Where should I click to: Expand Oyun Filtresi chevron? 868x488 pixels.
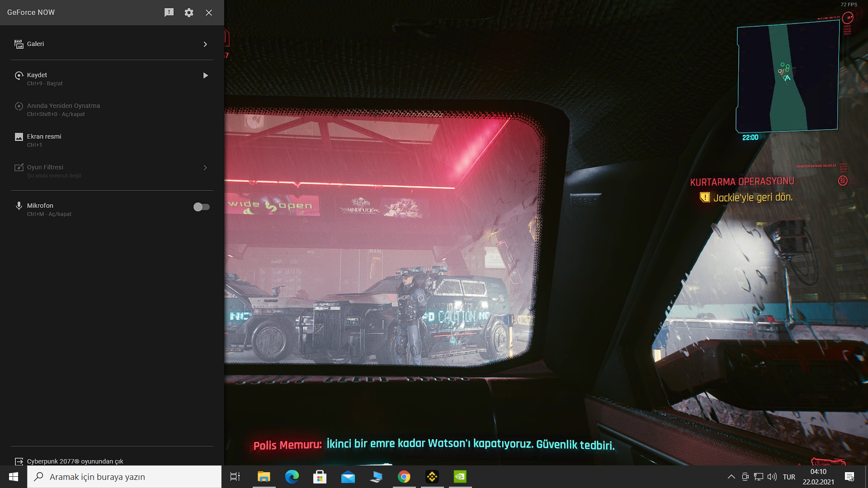[x=205, y=168]
